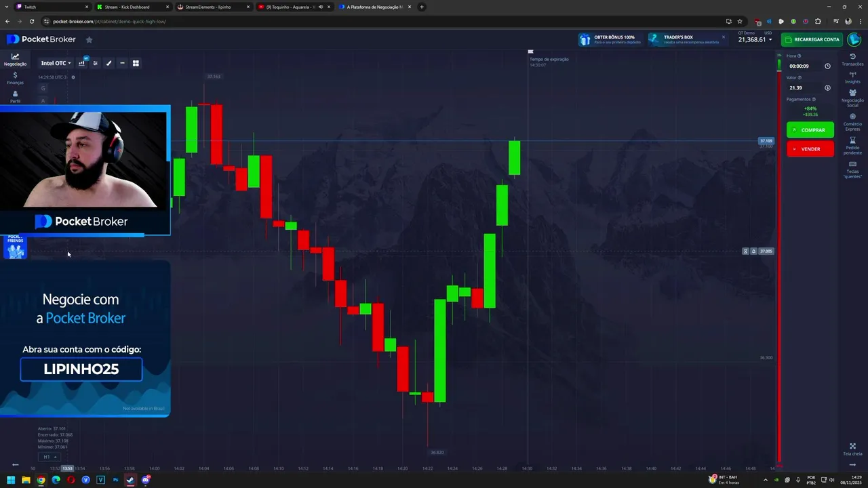Open Photoshop from the taskbar

(x=115, y=480)
